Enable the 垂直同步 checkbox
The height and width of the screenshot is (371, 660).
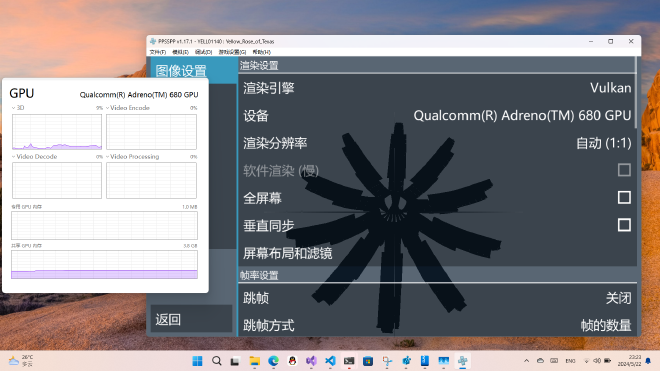(x=624, y=225)
